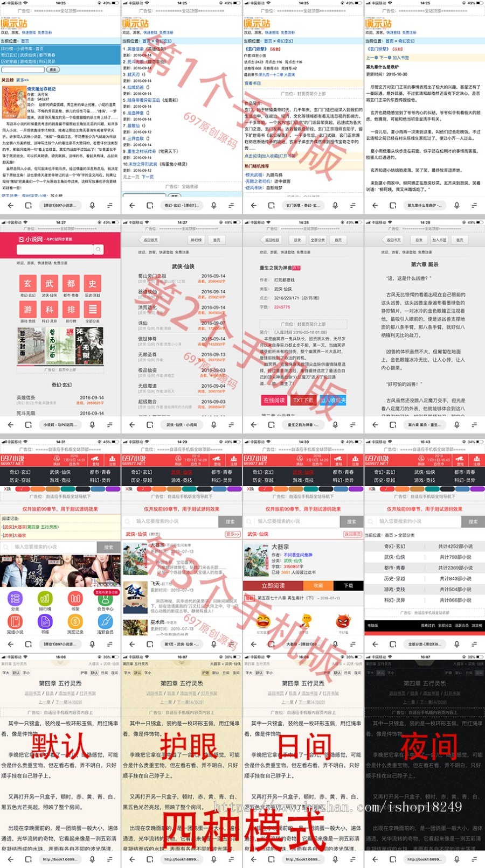The image size is (485, 868).
Task: Click magnifier search icon in pink 小说网 header
Action: 98,249
